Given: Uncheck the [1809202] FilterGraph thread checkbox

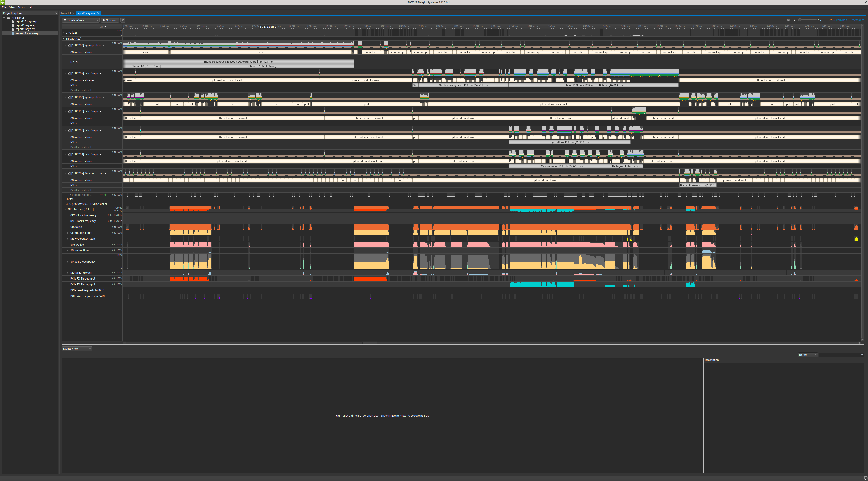Looking at the screenshot, I should [x=69, y=73].
